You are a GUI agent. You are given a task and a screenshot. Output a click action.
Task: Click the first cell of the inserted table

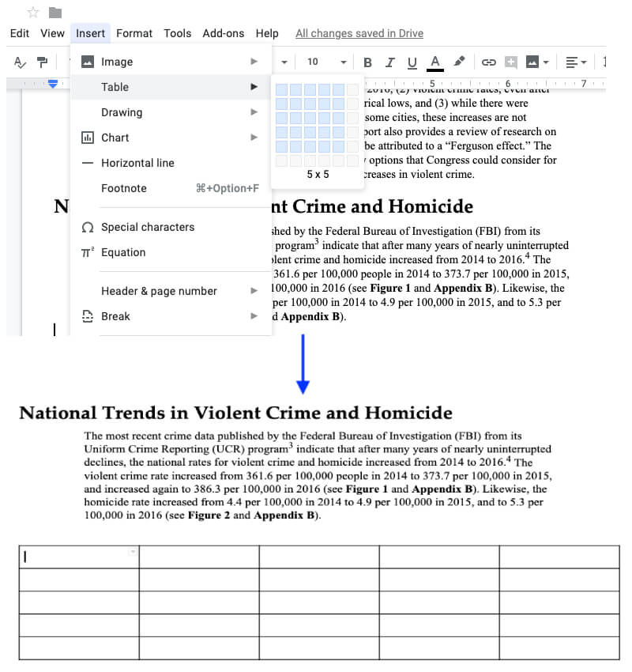[x=79, y=557]
